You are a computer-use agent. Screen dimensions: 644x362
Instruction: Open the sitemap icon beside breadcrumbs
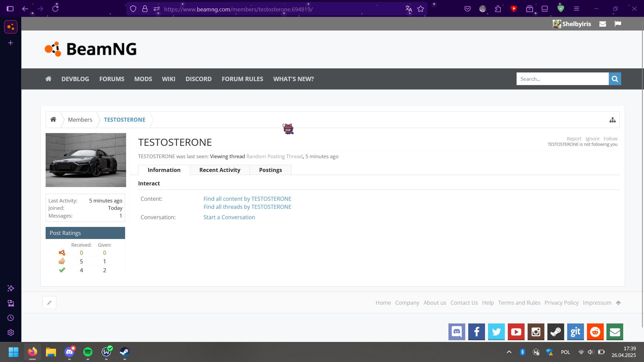coord(612,120)
